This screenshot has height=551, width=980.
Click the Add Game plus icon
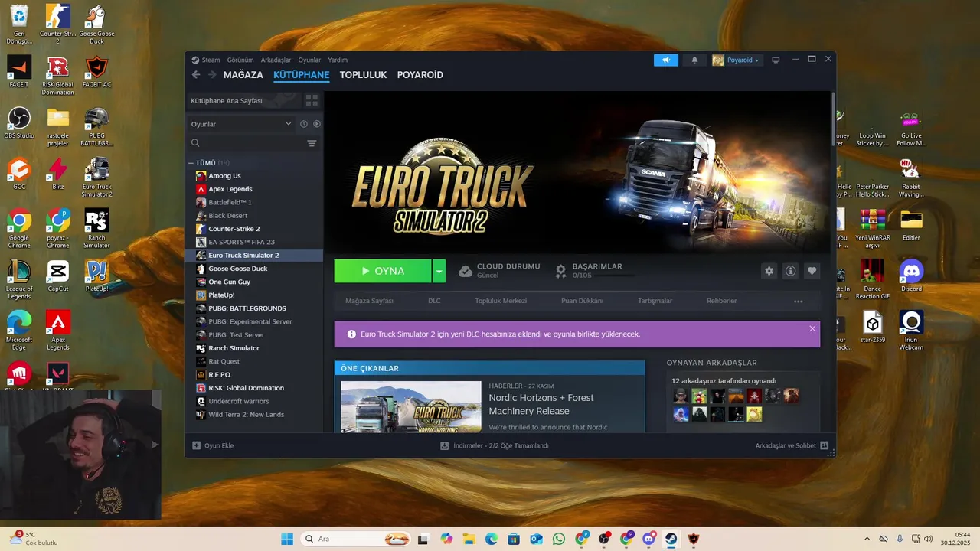click(197, 445)
